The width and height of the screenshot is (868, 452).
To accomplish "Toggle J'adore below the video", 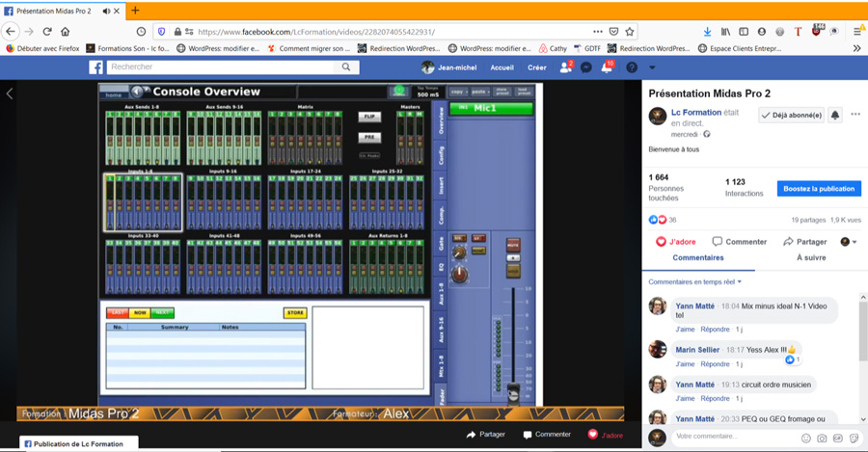I will (x=605, y=435).
